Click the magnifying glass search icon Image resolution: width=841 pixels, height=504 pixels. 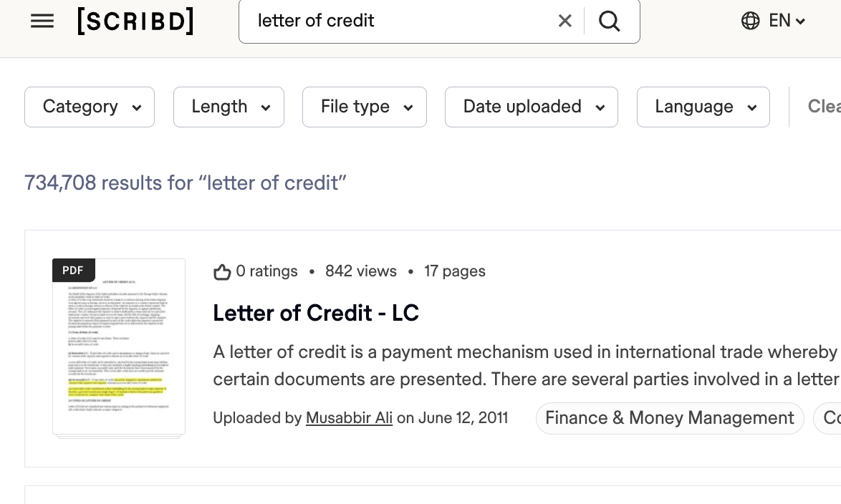point(610,21)
